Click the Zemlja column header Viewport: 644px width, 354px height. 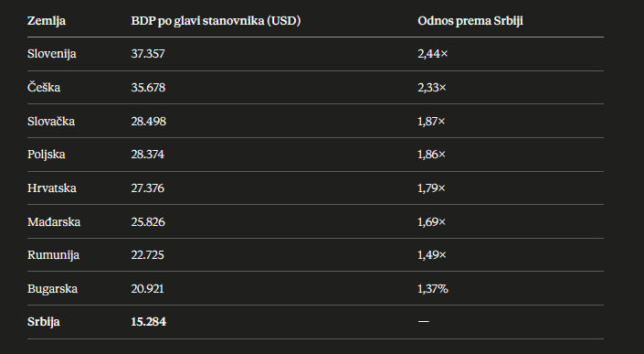pyautogui.click(x=47, y=20)
